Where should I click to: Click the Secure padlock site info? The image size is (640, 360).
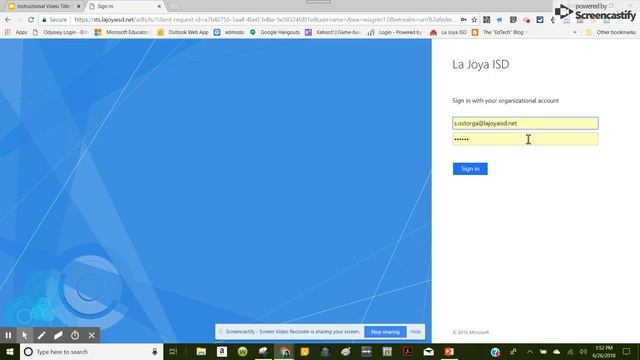coord(55,20)
